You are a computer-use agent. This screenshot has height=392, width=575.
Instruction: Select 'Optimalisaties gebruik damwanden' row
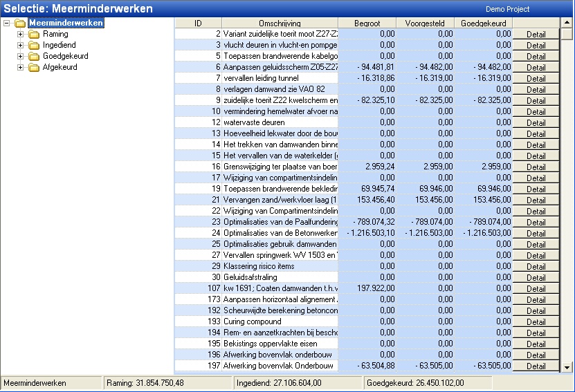point(280,244)
